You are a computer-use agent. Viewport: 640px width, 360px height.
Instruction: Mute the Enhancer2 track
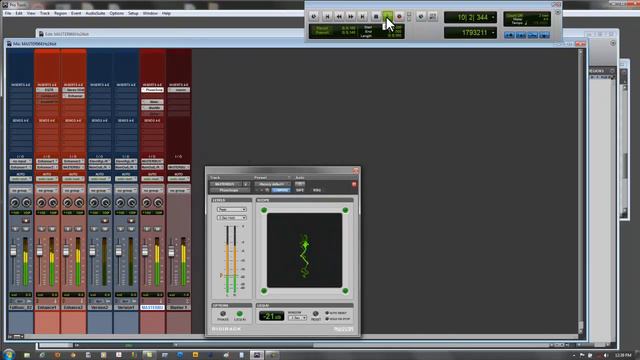coord(78,229)
